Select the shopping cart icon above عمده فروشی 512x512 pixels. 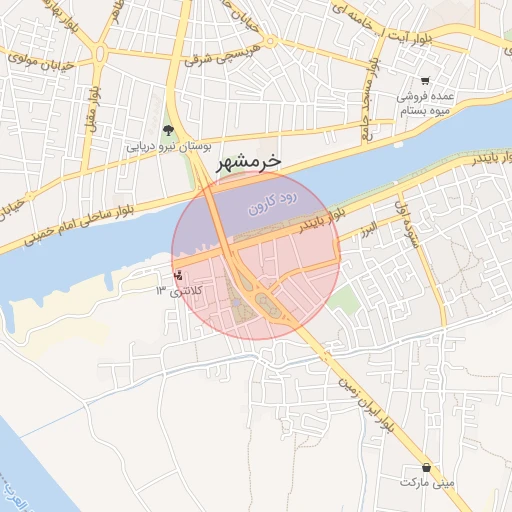(x=425, y=80)
